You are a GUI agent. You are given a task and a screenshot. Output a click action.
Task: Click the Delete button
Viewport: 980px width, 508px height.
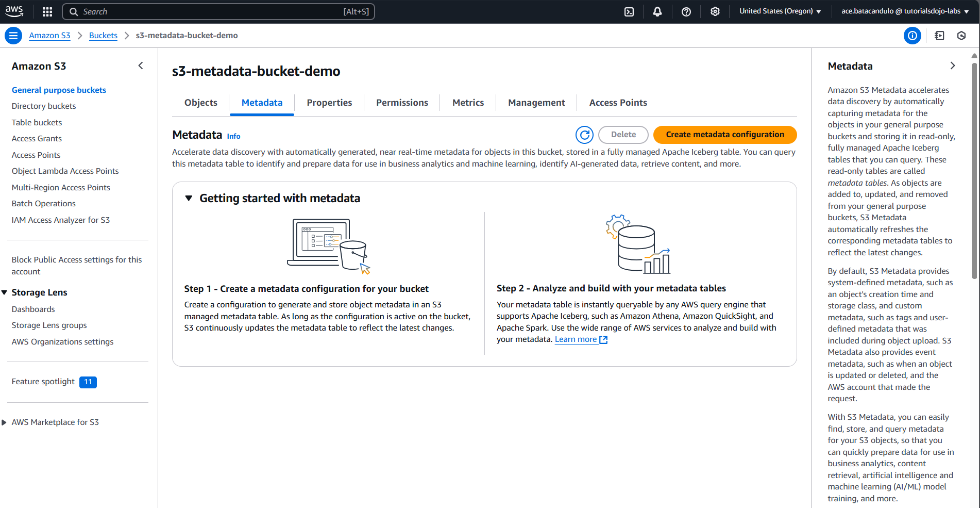pyautogui.click(x=623, y=135)
